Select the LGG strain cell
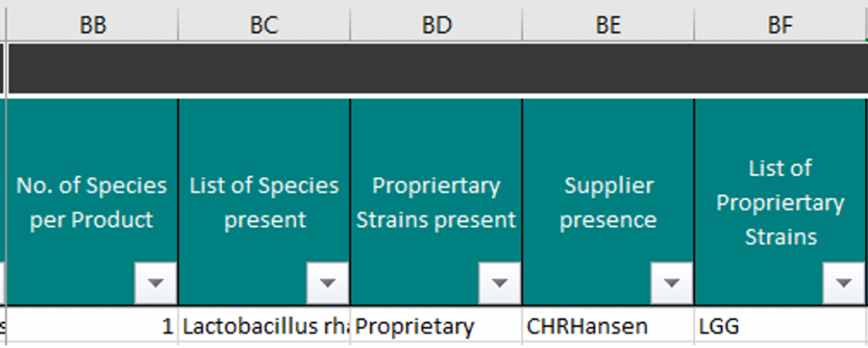Screen dimensions: 868x348 (x=780, y=327)
